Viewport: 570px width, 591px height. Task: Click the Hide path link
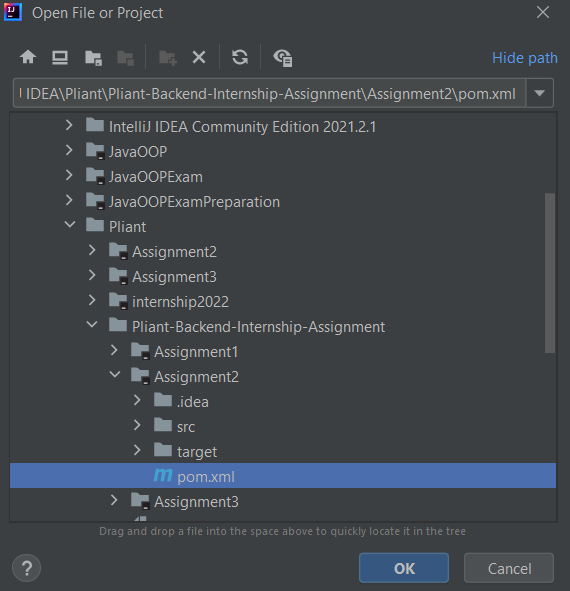click(524, 58)
